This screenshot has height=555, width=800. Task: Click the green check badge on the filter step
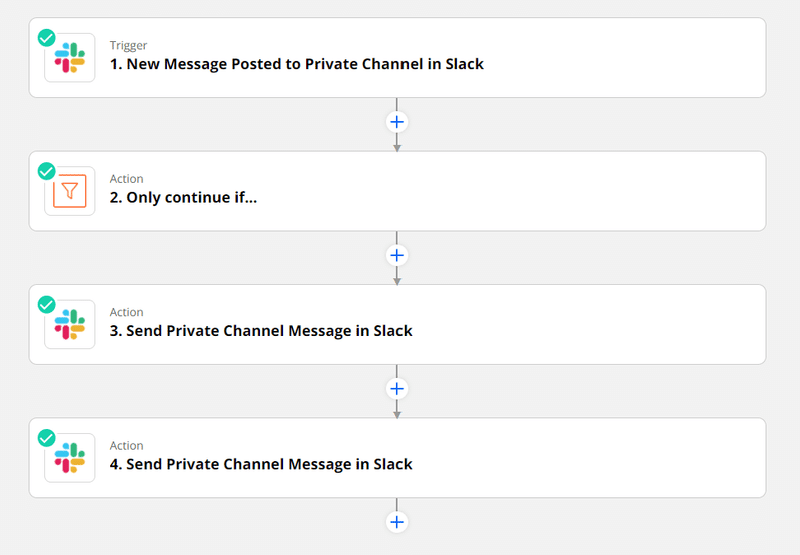coord(46,171)
